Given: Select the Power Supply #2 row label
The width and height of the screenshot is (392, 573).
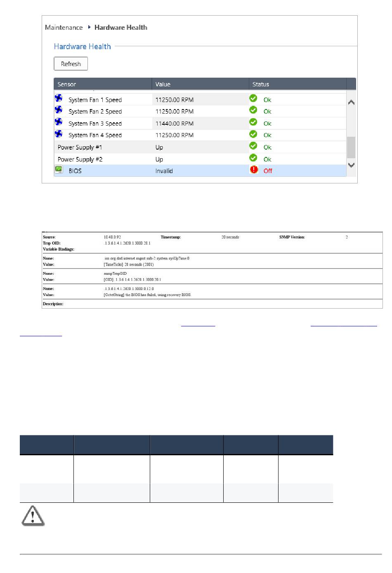Looking at the screenshot, I should point(80,159).
